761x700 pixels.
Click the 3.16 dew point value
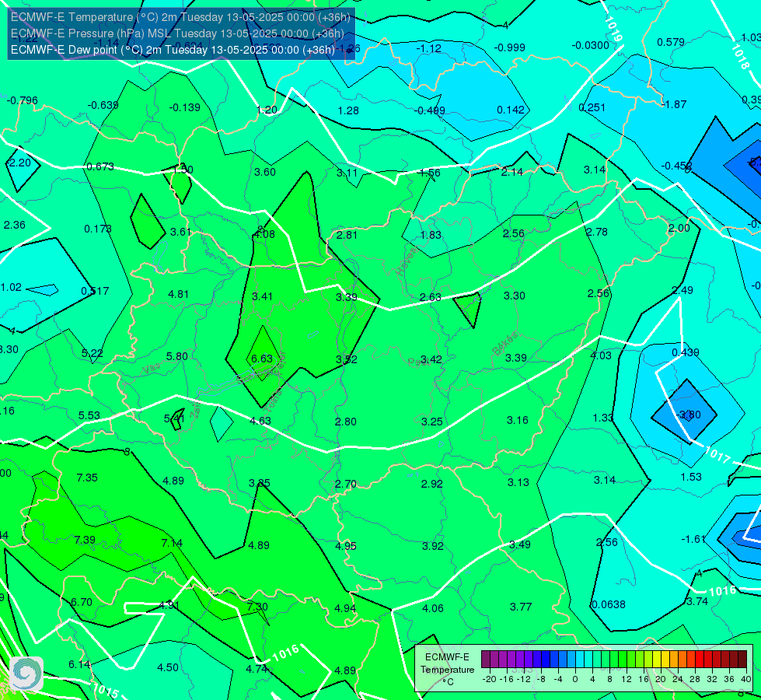(x=518, y=420)
